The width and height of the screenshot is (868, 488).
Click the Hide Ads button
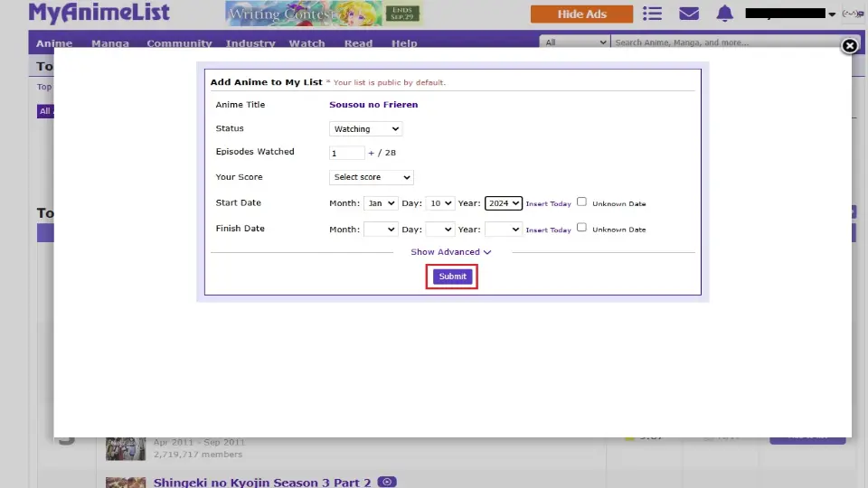click(x=581, y=14)
